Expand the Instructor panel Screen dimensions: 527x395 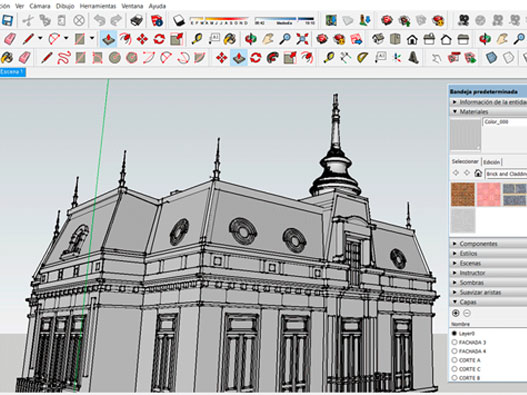(x=488, y=273)
